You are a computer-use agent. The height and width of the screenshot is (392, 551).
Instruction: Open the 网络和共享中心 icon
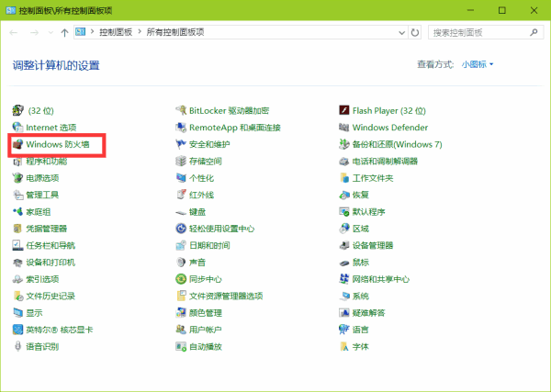(x=344, y=279)
